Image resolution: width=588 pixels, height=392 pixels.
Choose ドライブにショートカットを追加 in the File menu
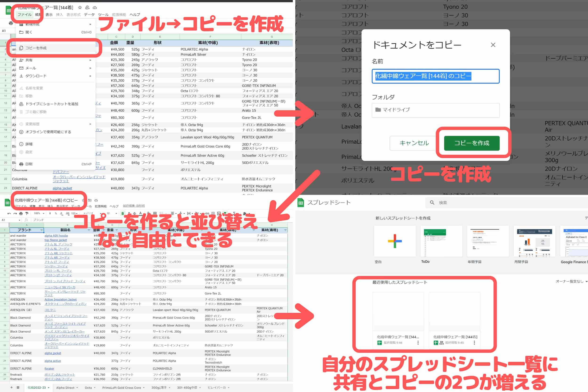click(56, 104)
